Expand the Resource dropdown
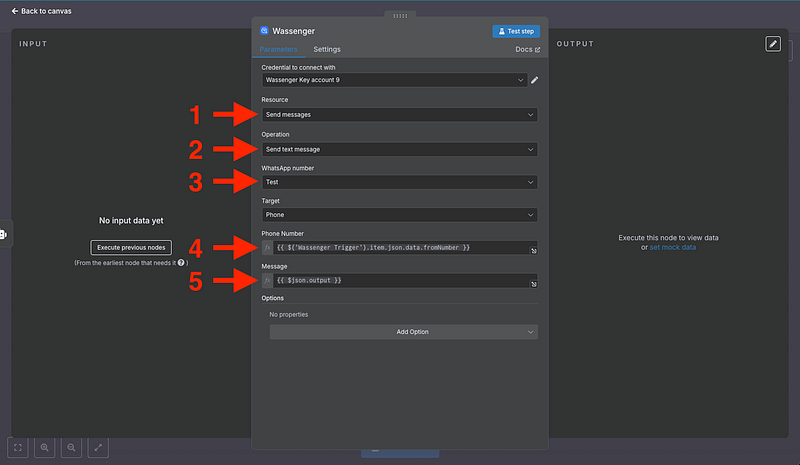800x465 pixels. tap(399, 115)
